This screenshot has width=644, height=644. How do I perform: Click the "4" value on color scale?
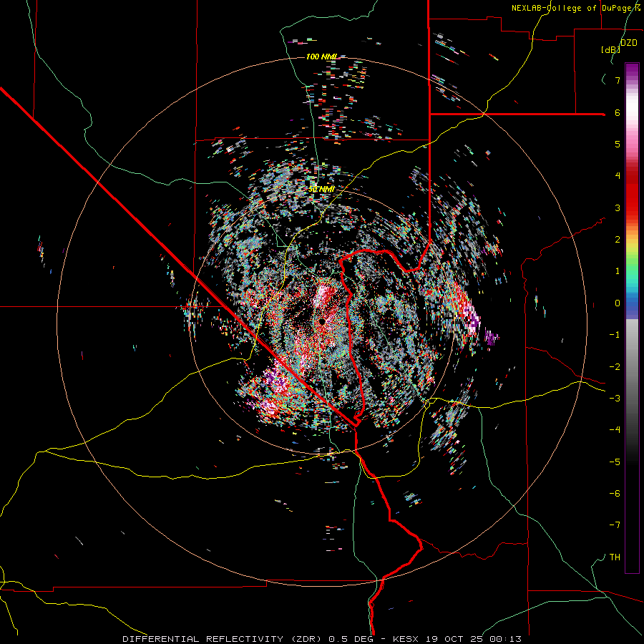click(x=618, y=176)
